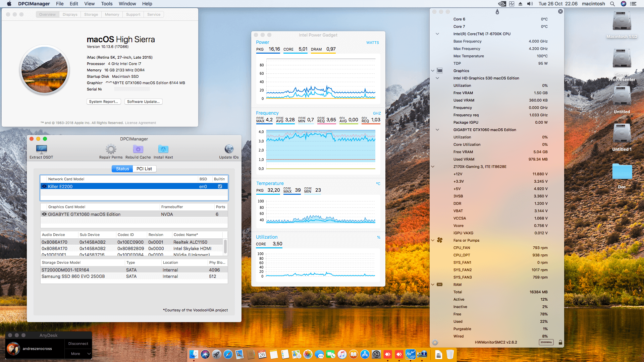Screen dimensions: 644x362
Task: Open the Tools menu
Action: tap(107, 4)
